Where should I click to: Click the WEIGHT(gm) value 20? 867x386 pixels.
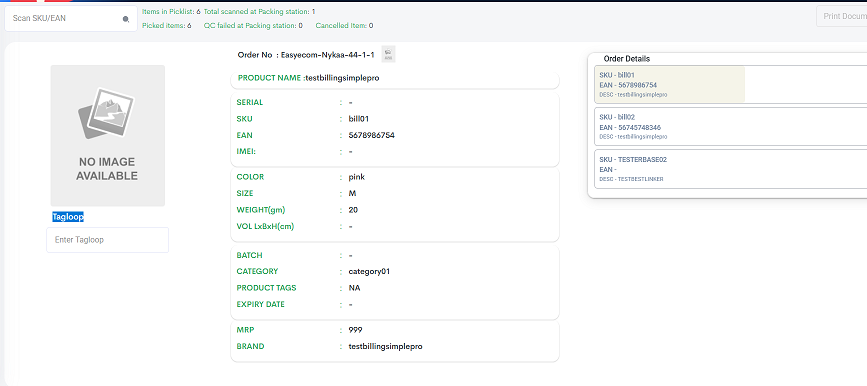(x=353, y=210)
